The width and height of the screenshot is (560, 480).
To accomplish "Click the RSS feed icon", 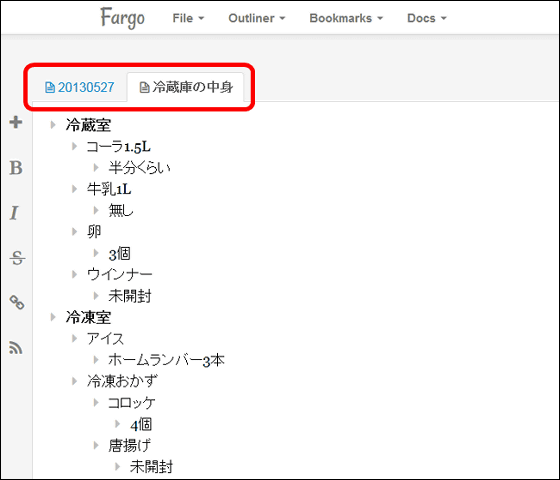I will 16,348.
